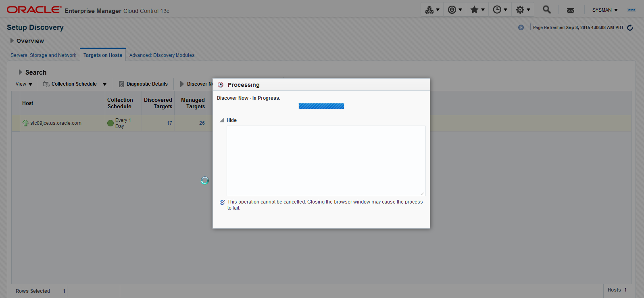Select the Targets on Hosts tab
The image size is (644, 298).
click(103, 55)
